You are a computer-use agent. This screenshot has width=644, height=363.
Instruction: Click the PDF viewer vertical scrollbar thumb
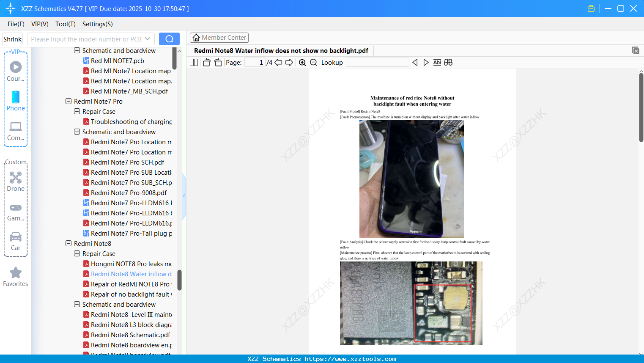(641, 107)
